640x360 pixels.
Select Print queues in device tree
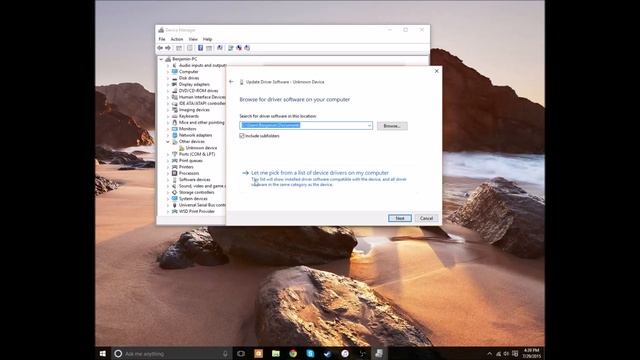click(x=191, y=160)
